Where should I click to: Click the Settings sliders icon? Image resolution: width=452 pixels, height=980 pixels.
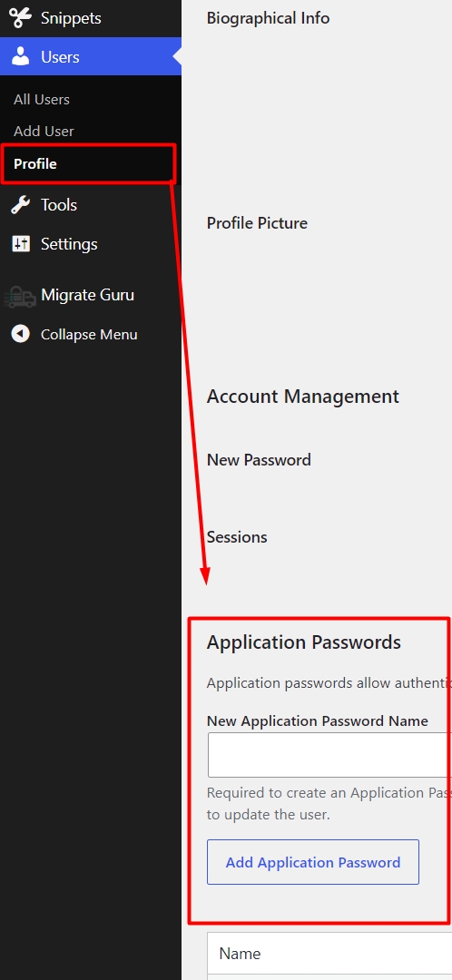pyautogui.click(x=21, y=244)
